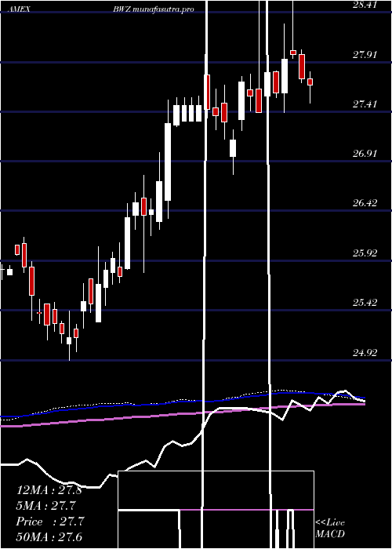Click the 50MA : 27.6 reading
The image size is (392, 549).
pyautogui.click(x=49, y=537)
